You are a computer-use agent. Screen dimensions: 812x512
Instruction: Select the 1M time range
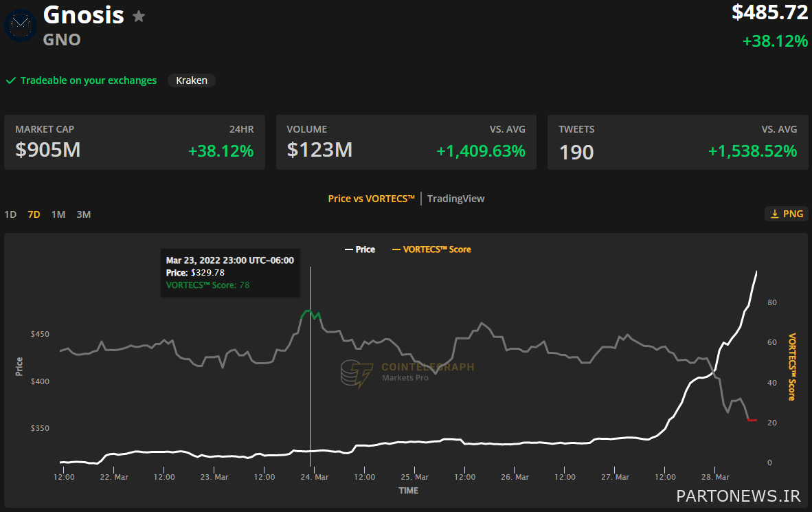58,214
